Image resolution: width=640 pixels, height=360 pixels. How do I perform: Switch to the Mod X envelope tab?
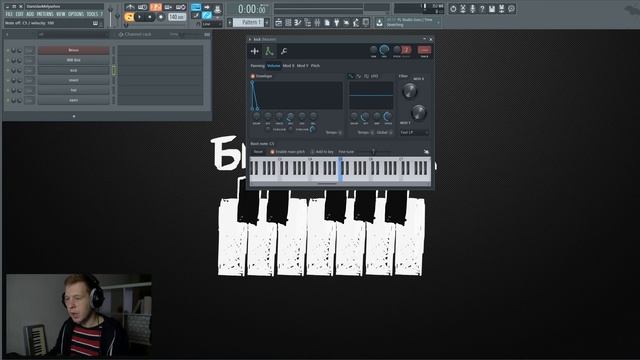click(x=288, y=66)
